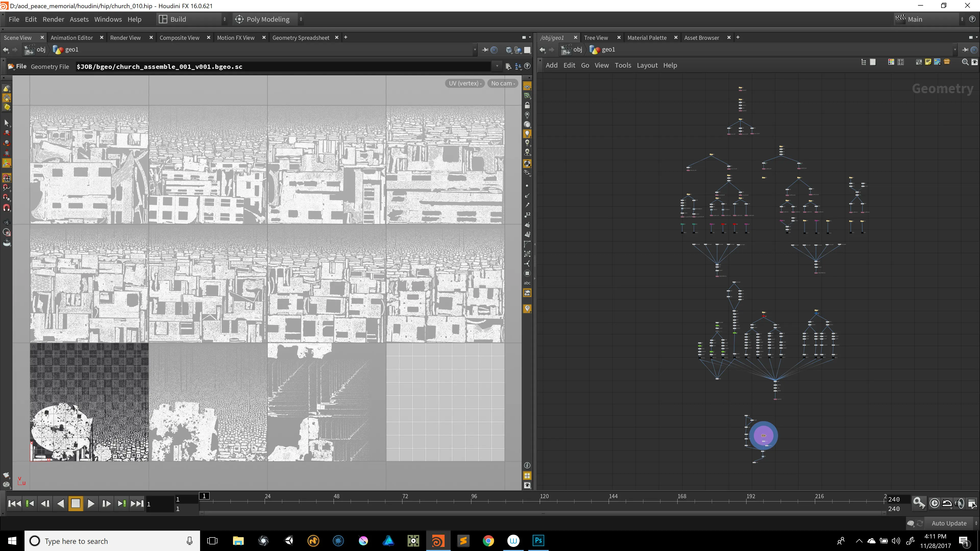Open network editor display options eye icon
Image resolution: width=980 pixels, height=551 pixels.
(x=974, y=62)
